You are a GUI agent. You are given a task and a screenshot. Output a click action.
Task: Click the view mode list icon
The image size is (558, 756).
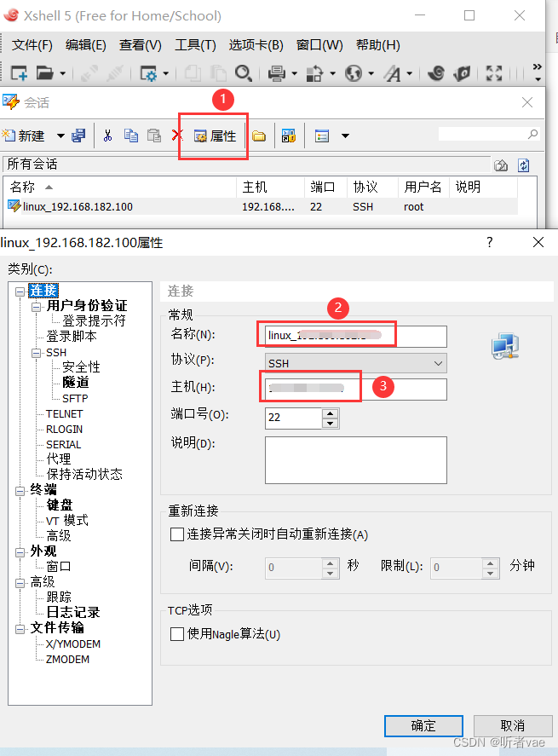pyautogui.click(x=321, y=136)
